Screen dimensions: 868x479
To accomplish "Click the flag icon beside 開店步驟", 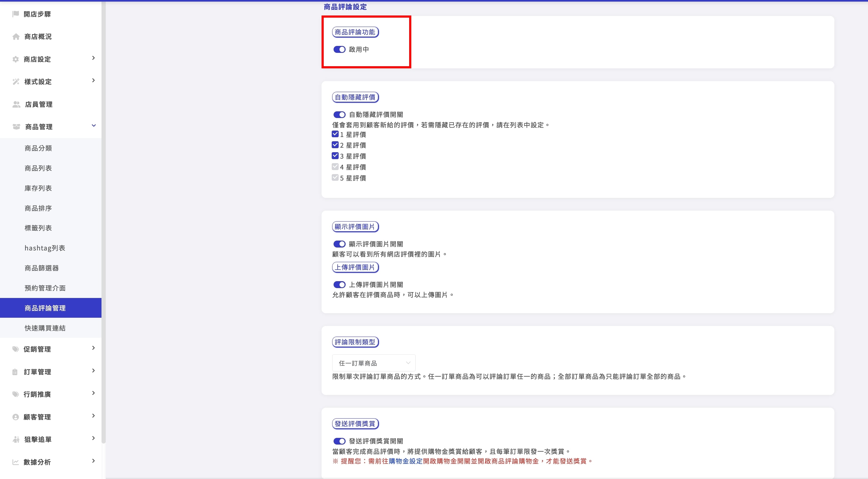I will pyautogui.click(x=15, y=14).
